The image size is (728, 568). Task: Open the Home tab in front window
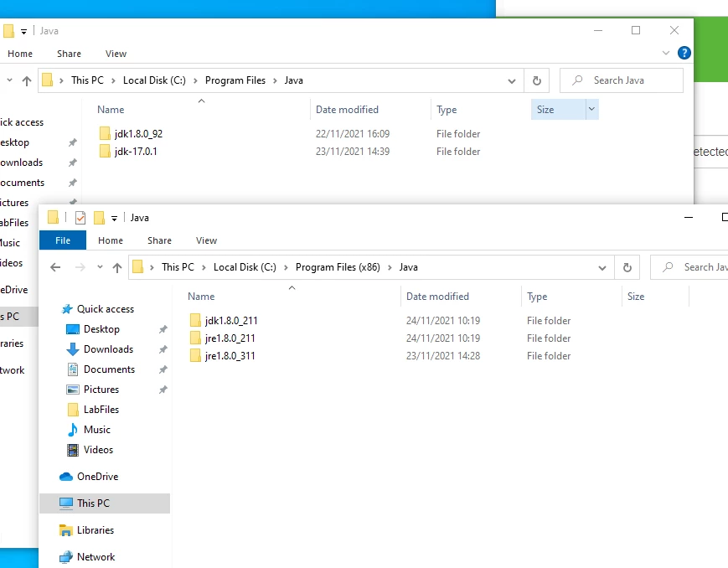(111, 240)
